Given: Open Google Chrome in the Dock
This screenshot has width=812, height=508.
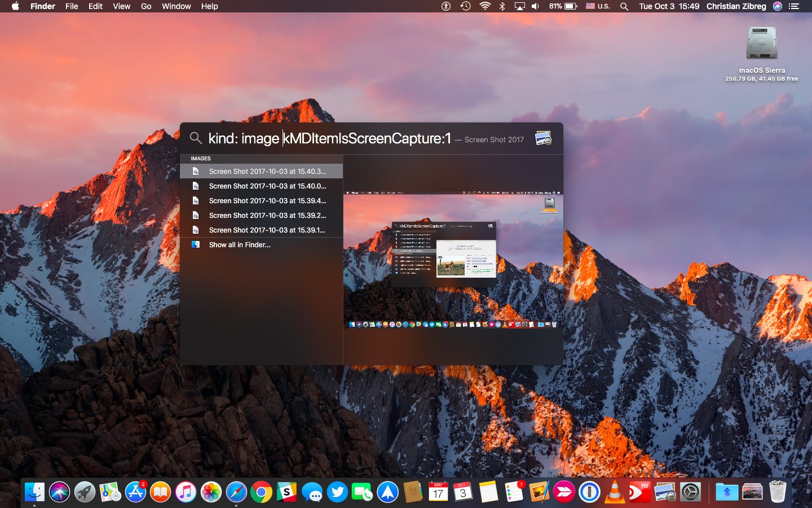Looking at the screenshot, I should tap(262, 492).
